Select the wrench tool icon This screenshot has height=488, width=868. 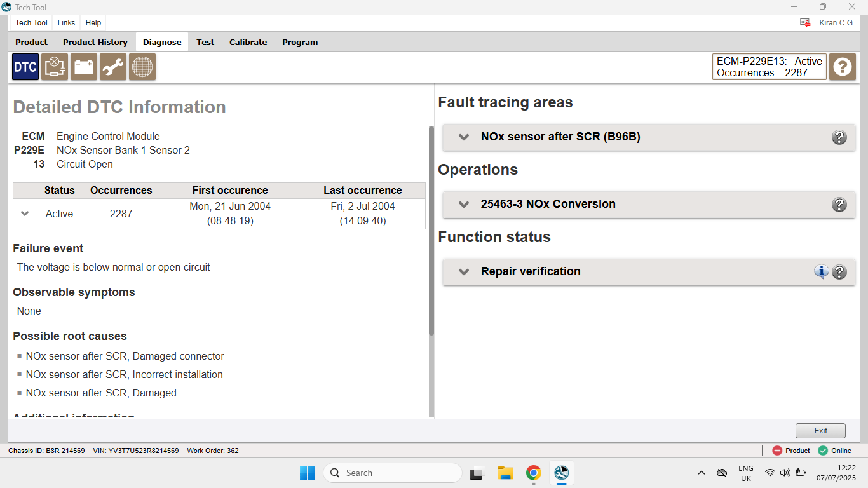113,67
